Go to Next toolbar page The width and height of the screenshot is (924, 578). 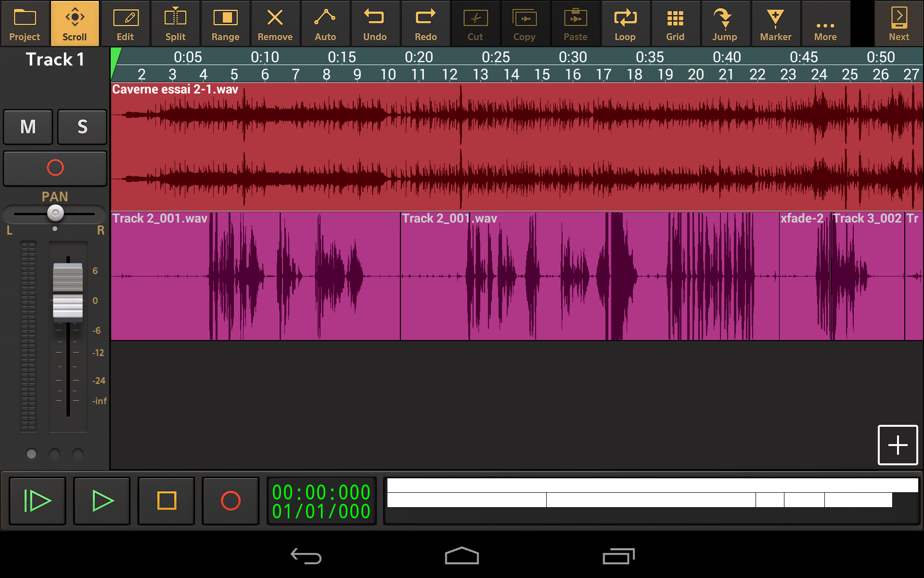(x=898, y=24)
